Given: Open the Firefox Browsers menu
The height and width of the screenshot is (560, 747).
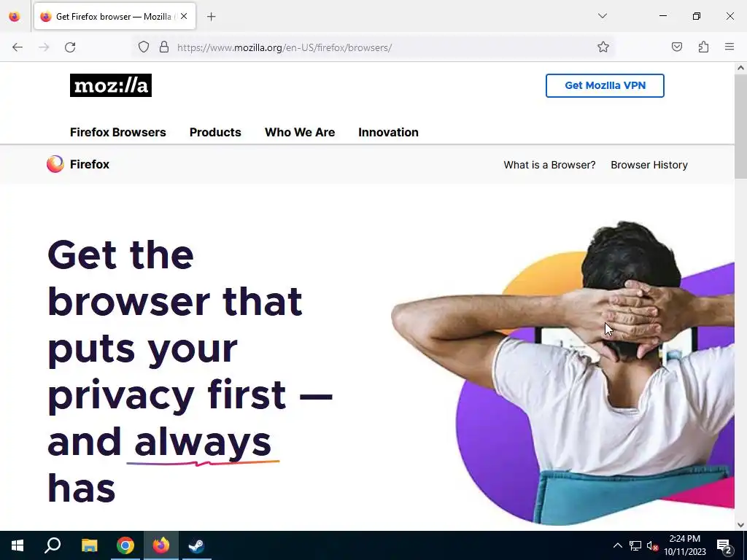Looking at the screenshot, I should (118, 133).
